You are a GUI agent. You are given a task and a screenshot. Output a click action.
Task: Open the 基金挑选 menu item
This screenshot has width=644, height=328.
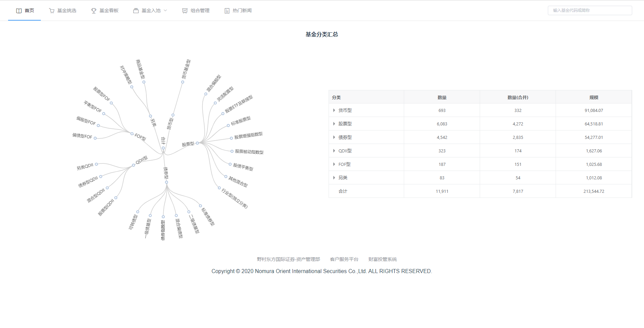[62, 10]
